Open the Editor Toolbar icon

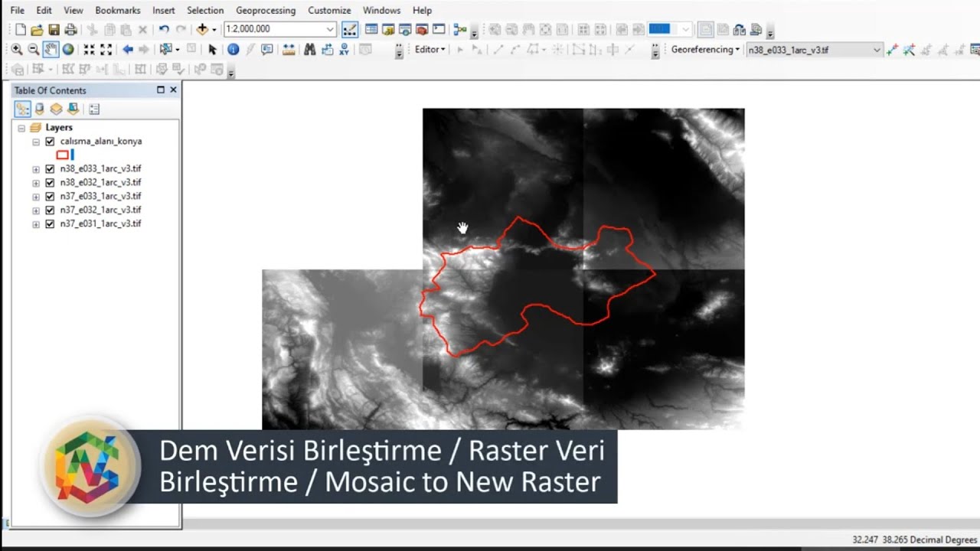pos(349,29)
